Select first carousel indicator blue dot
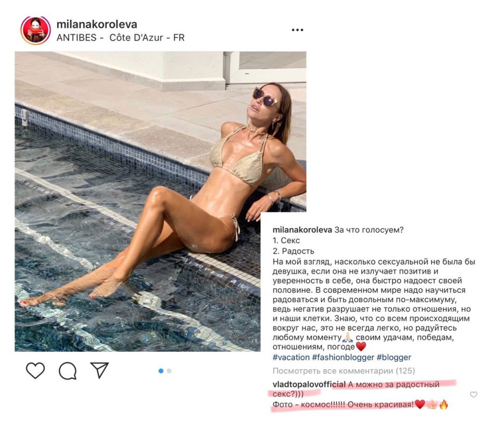The image size is (504, 434). click(x=161, y=371)
